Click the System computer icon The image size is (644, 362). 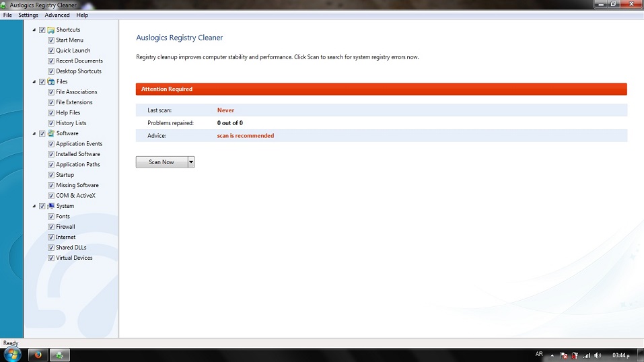point(51,206)
